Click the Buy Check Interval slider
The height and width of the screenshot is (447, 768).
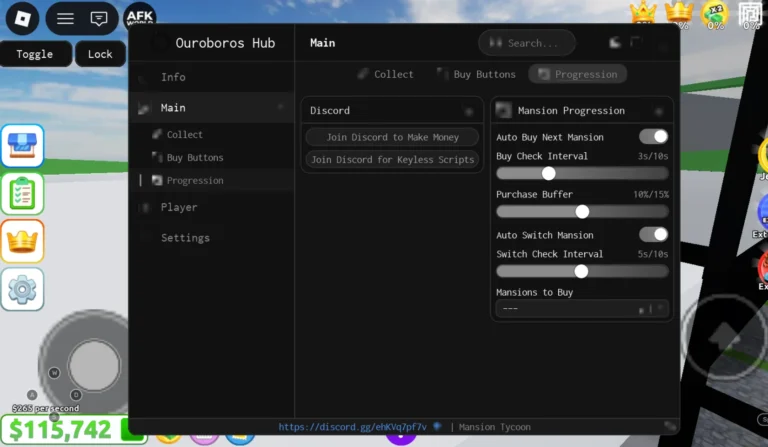tap(582, 173)
